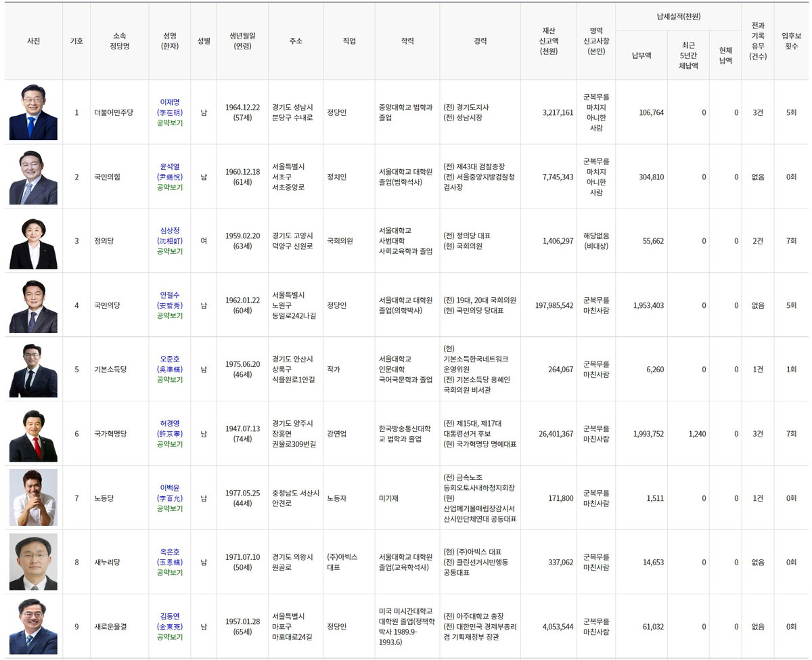Viewport: 812px width, 660px height.
Task: Click the 국민의힘 party cell
Action: [x=119, y=177]
